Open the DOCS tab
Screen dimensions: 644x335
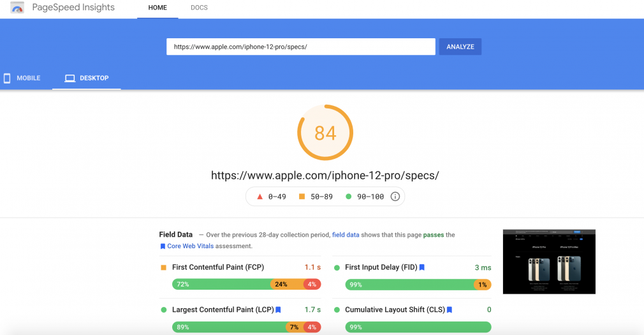point(199,8)
